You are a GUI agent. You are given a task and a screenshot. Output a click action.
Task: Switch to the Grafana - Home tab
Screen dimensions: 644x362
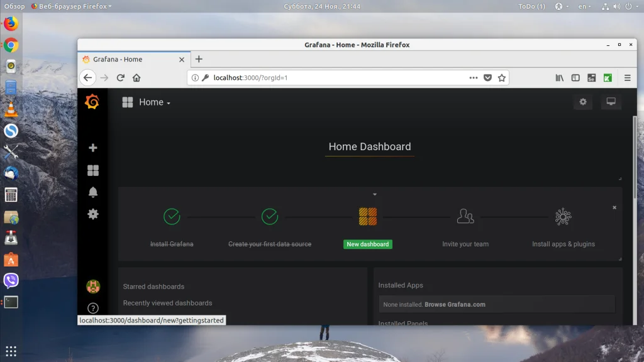coord(129,59)
